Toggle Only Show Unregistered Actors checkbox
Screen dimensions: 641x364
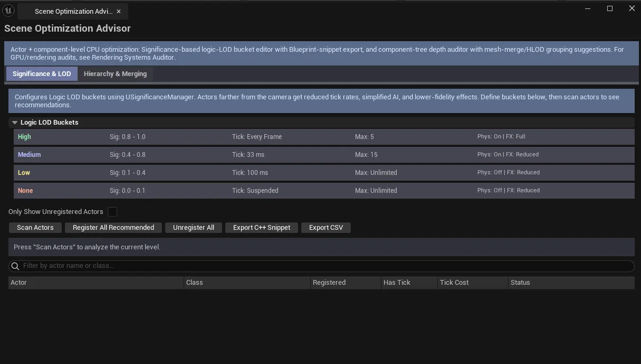pos(112,212)
